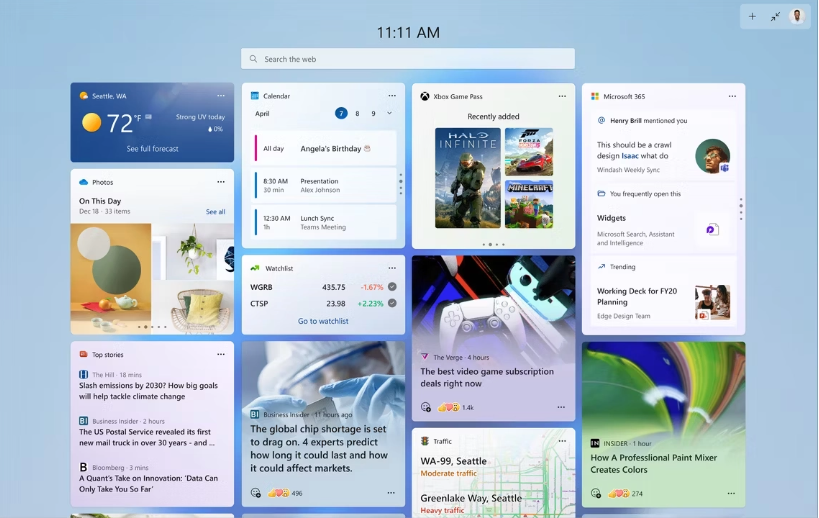Click the add widgets plus icon
The height and width of the screenshot is (518, 819).
coord(752,16)
